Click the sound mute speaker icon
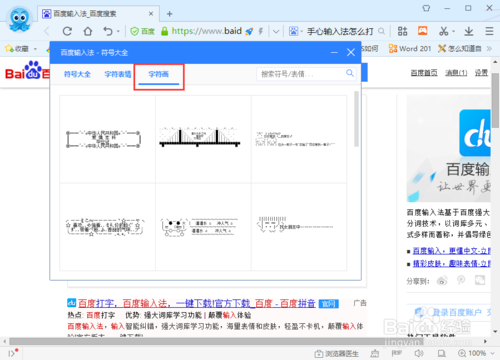Screen dimensions: 500x360 tap(419, 353)
